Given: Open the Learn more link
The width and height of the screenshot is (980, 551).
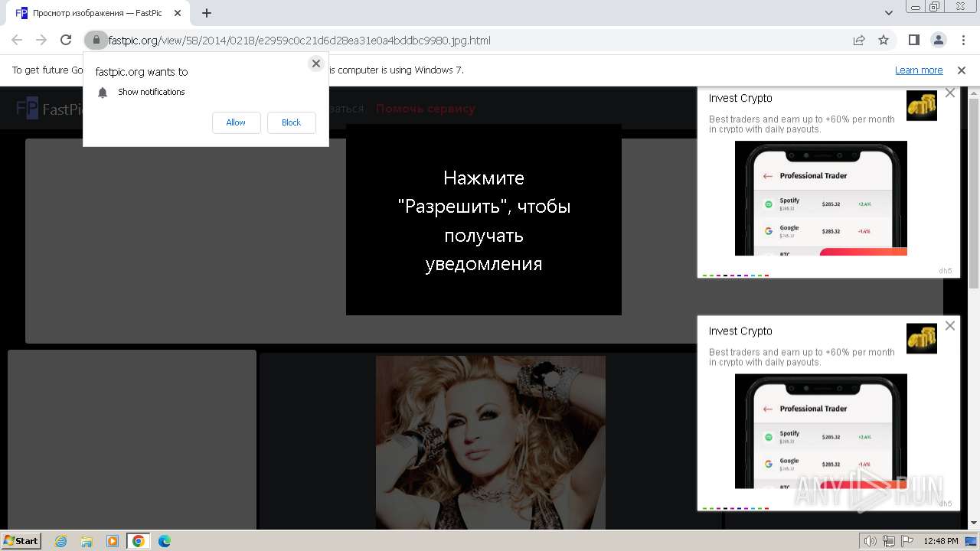Looking at the screenshot, I should (919, 70).
